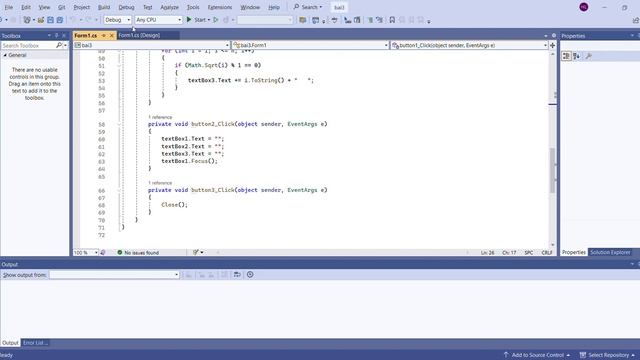Open the Extensions menu
The width and height of the screenshot is (640, 360).
[x=220, y=7]
